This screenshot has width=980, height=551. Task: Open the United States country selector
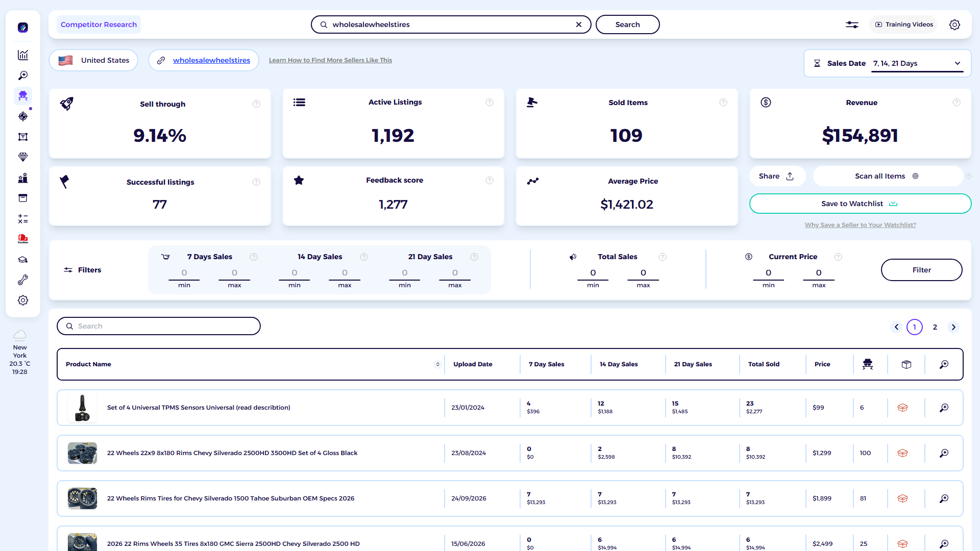[93, 60]
